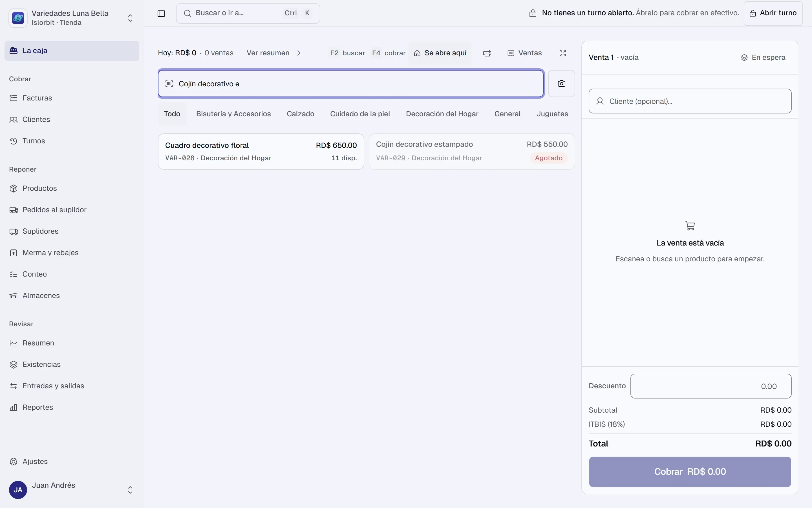
Task: Open Existencias page
Action: (72, 365)
